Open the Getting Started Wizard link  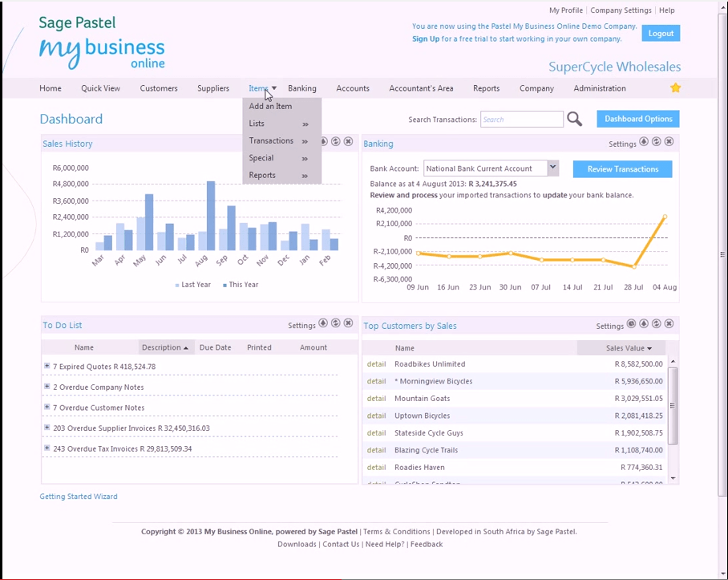pos(78,496)
